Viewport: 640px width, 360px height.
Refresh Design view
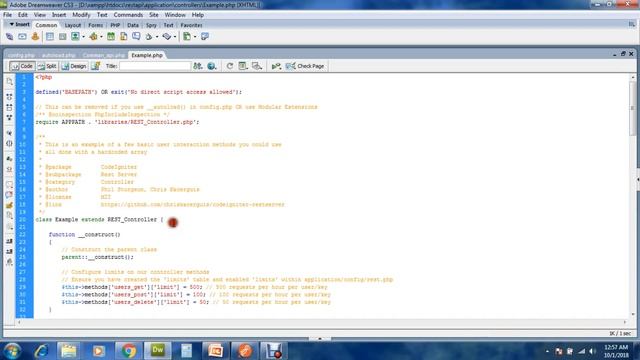point(230,66)
